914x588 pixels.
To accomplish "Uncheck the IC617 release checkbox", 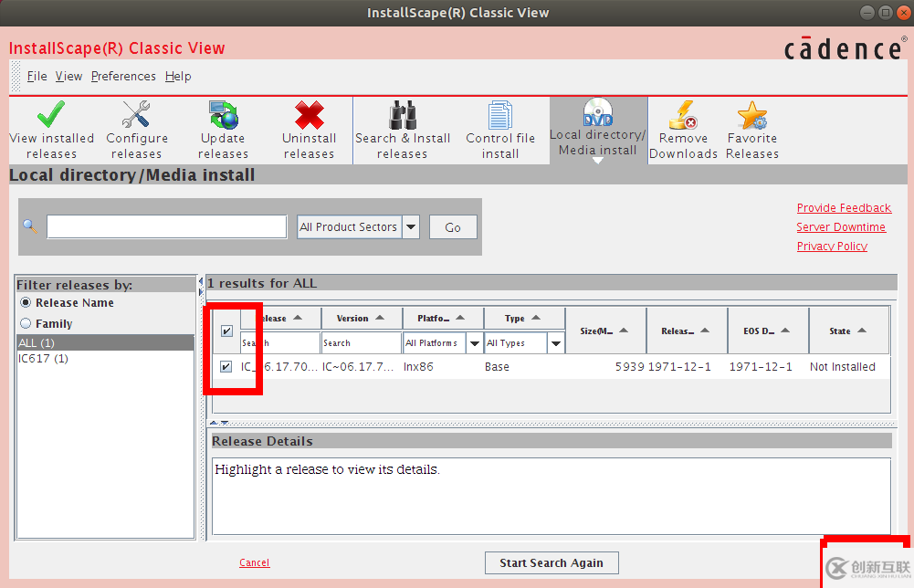I will [x=225, y=366].
